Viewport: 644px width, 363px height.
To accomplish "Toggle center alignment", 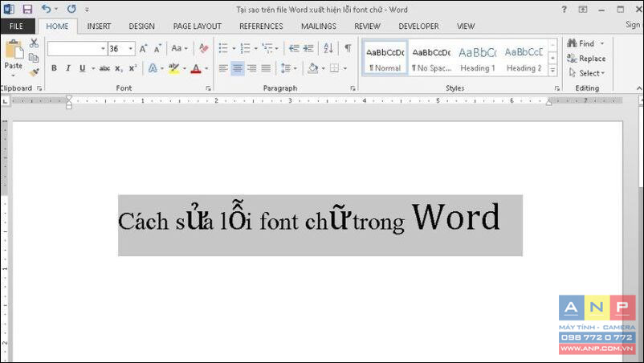I will pyautogui.click(x=238, y=68).
